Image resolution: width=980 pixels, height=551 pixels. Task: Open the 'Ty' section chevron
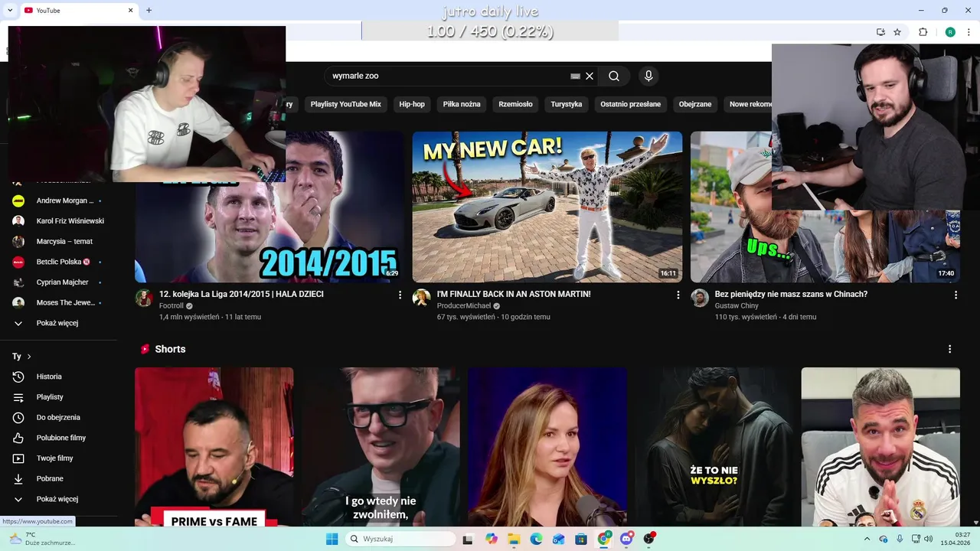tap(29, 357)
